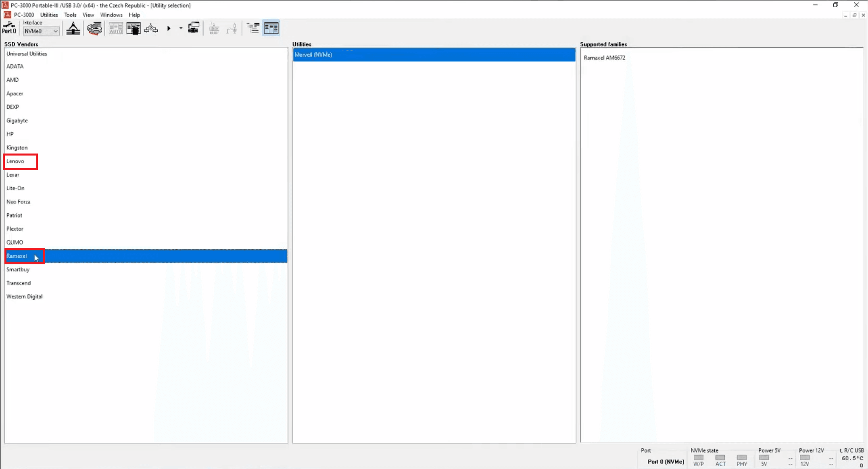Image resolution: width=868 pixels, height=469 pixels.
Task: Click Port 0 (NVMe) status label
Action: coord(666,462)
